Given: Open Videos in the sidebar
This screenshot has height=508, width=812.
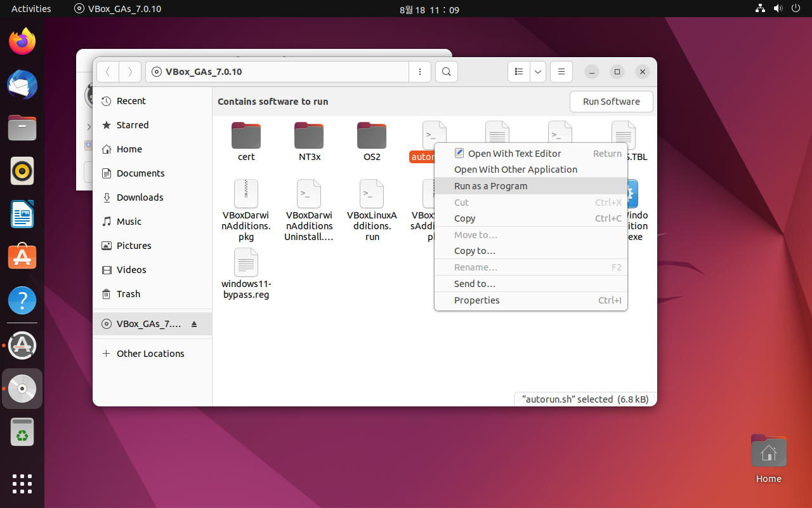Looking at the screenshot, I should click(152, 270).
